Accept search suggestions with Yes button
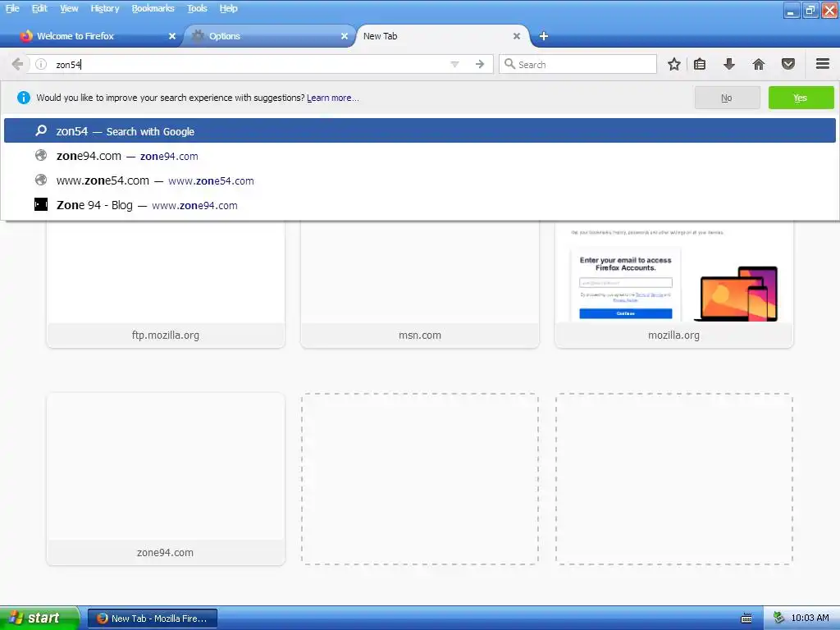Viewport: 840px width, 630px height. (x=801, y=98)
